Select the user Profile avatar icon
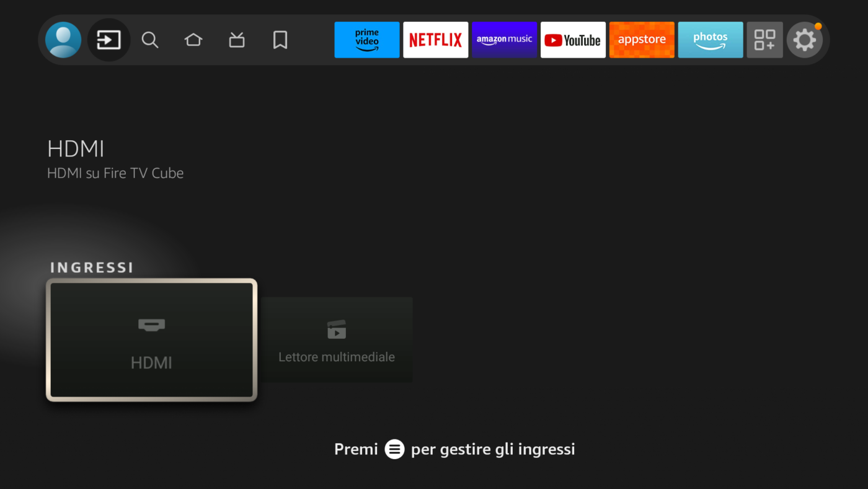868x489 pixels. [63, 40]
